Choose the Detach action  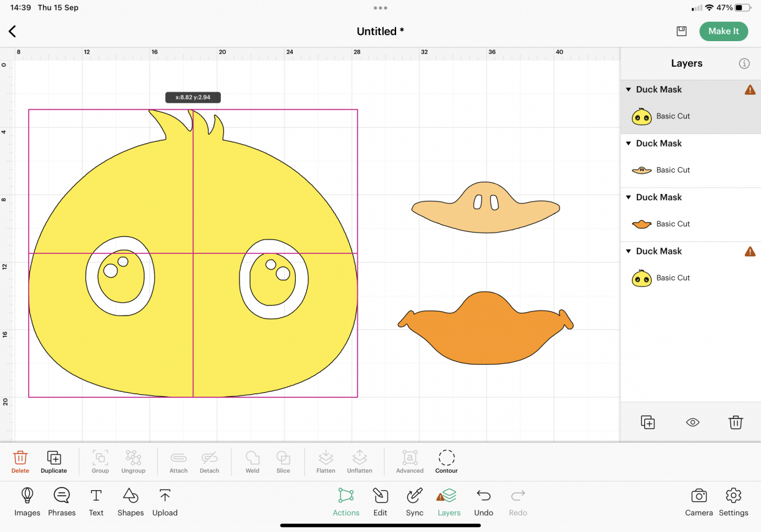(x=210, y=462)
